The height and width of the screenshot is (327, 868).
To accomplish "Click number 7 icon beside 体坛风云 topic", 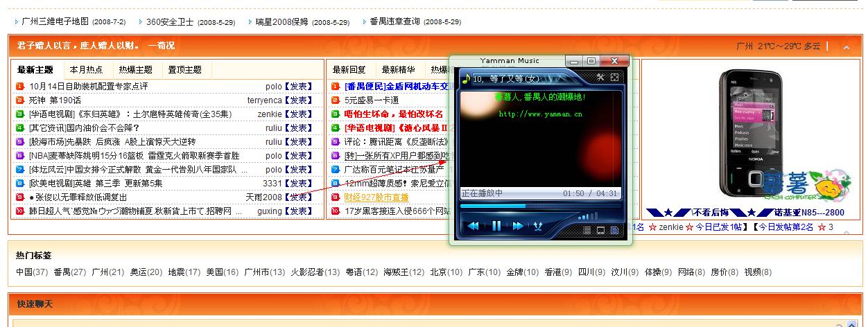I will pos(20,170).
